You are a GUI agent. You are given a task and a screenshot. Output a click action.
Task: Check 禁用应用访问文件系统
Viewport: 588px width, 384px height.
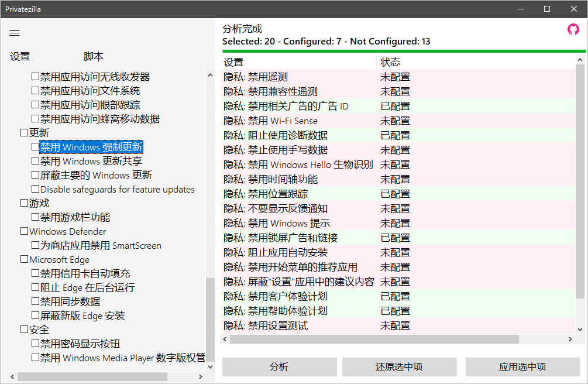(x=36, y=91)
